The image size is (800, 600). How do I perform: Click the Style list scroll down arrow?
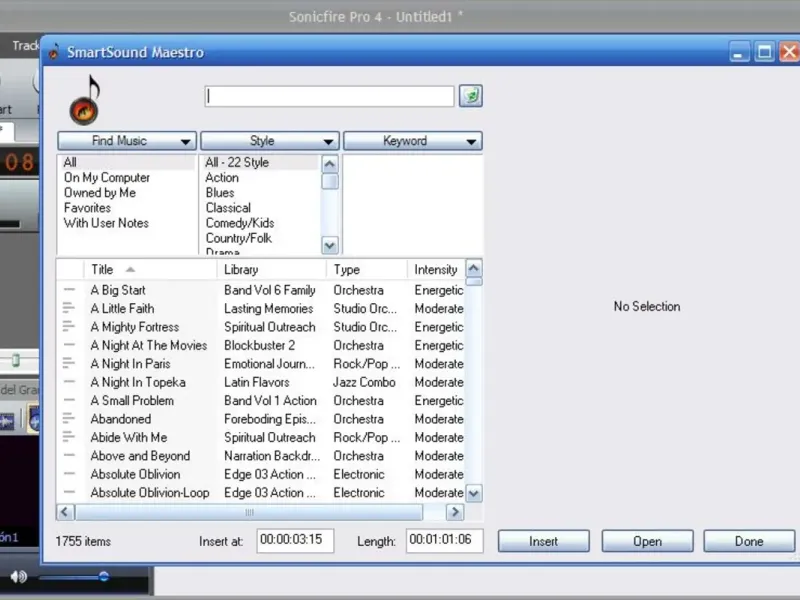tap(330, 245)
